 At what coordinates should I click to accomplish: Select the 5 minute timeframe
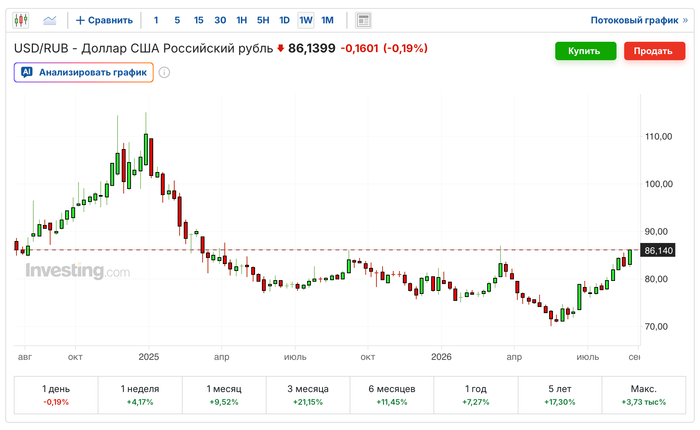tap(177, 20)
